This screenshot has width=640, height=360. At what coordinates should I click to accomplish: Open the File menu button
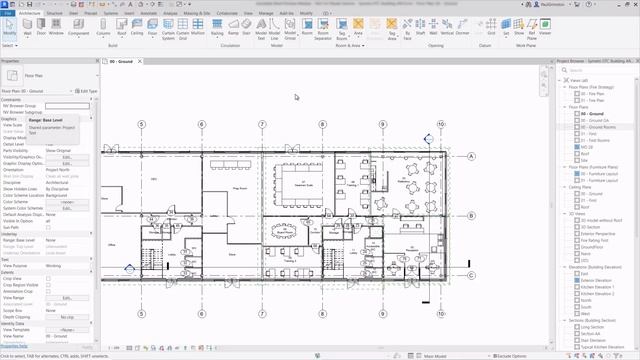tap(7, 13)
